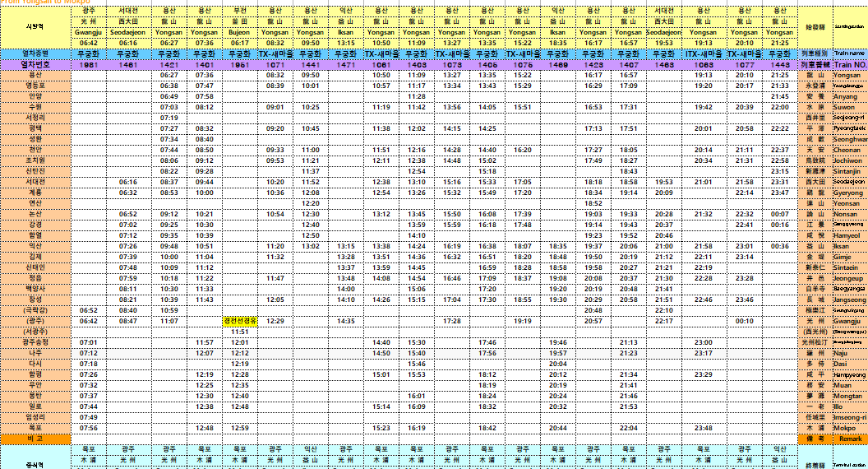Select the 서정리 station row header

pyautogui.click(x=35, y=118)
